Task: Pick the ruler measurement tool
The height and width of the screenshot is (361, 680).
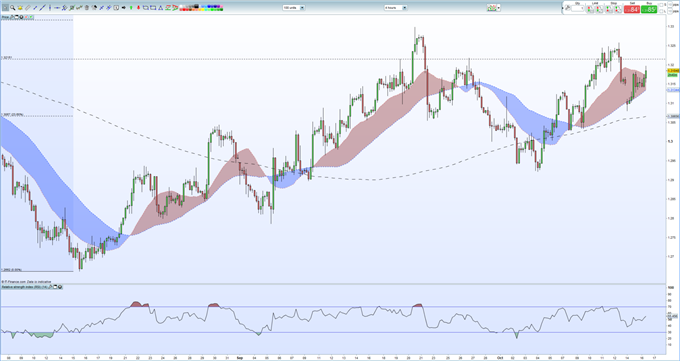Action: coord(27,7)
